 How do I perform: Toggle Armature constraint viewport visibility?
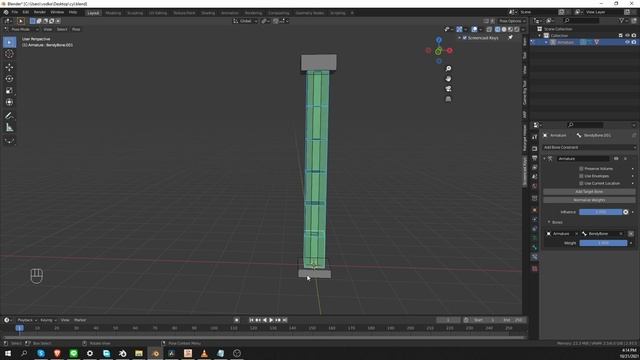[x=616, y=158]
